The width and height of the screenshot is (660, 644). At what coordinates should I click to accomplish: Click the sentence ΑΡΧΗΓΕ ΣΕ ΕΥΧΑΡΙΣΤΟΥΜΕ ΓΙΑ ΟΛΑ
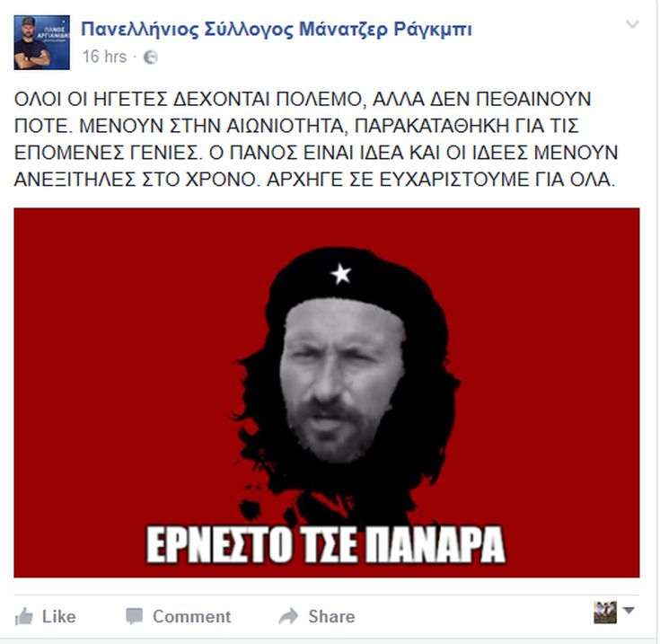point(441,180)
